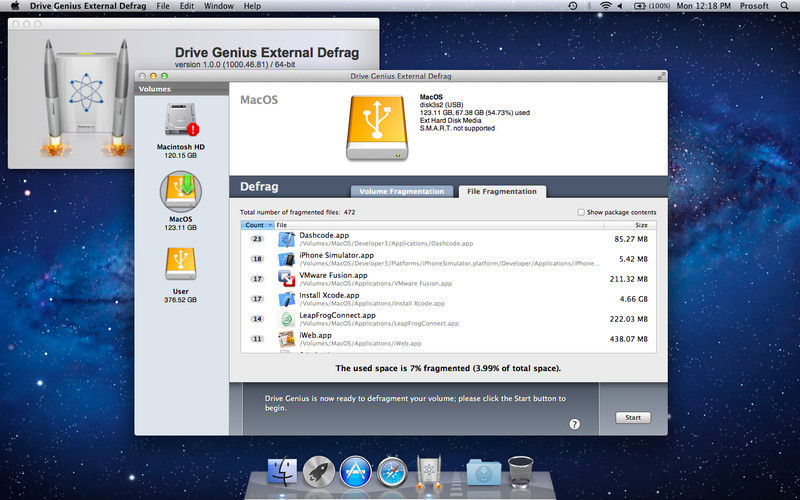800x500 pixels.
Task: Select the iWeb.app row name
Action: pyautogui.click(x=315, y=335)
